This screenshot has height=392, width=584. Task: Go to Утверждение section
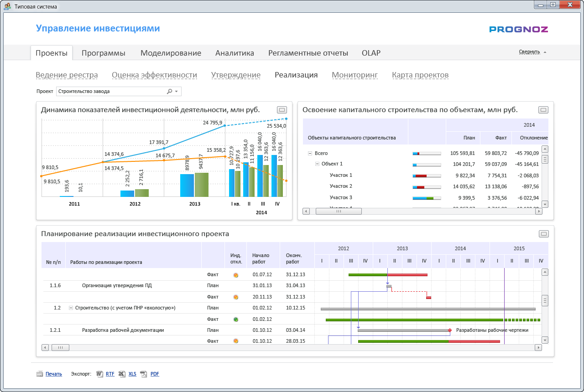coord(236,75)
